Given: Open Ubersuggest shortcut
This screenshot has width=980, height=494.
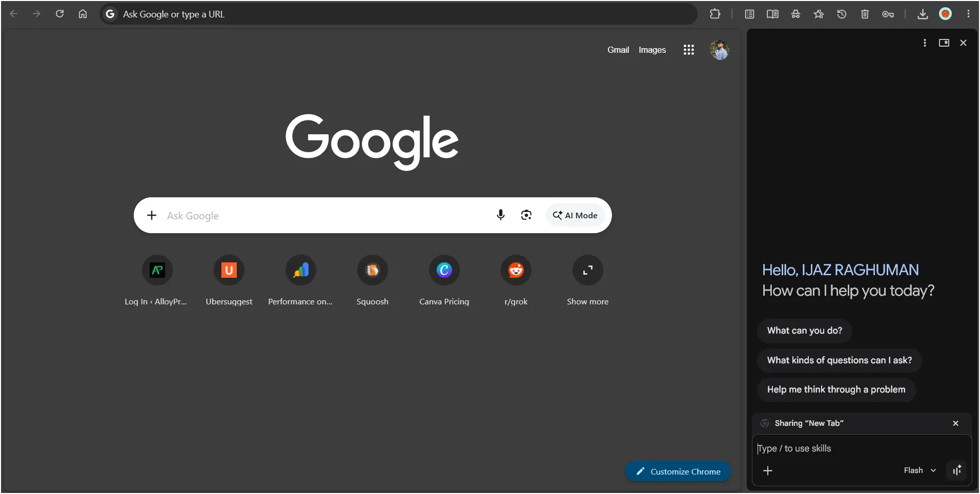Looking at the screenshot, I should pyautogui.click(x=229, y=281).
